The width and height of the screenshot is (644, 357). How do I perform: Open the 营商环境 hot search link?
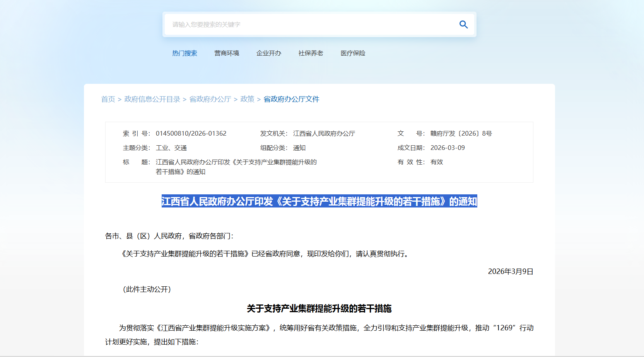[x=227, y=53]
